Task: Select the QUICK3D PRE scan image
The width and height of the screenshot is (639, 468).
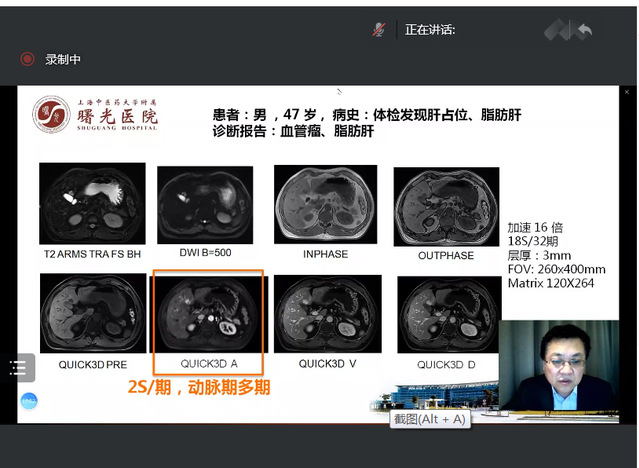Action: [x=92, y=313]
